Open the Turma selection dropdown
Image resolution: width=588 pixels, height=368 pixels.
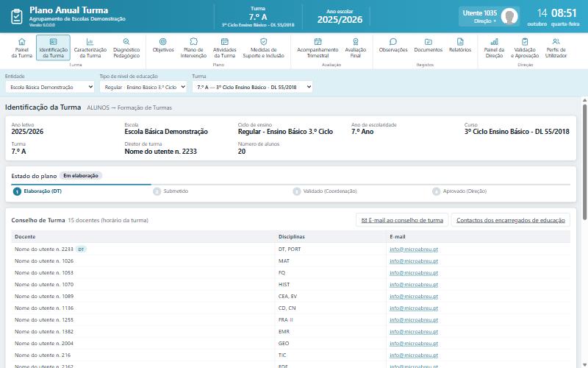click(252, 87)
